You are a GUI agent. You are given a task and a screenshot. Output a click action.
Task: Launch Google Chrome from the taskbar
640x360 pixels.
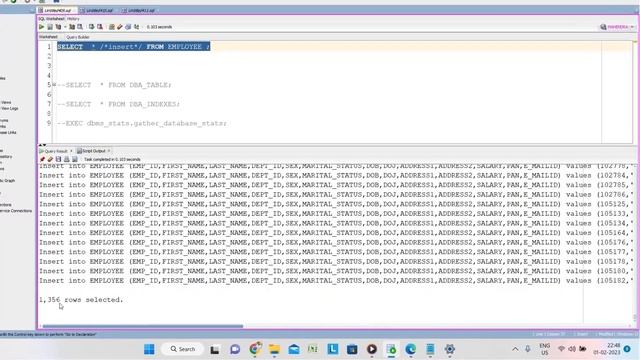(x=255, y=349)
